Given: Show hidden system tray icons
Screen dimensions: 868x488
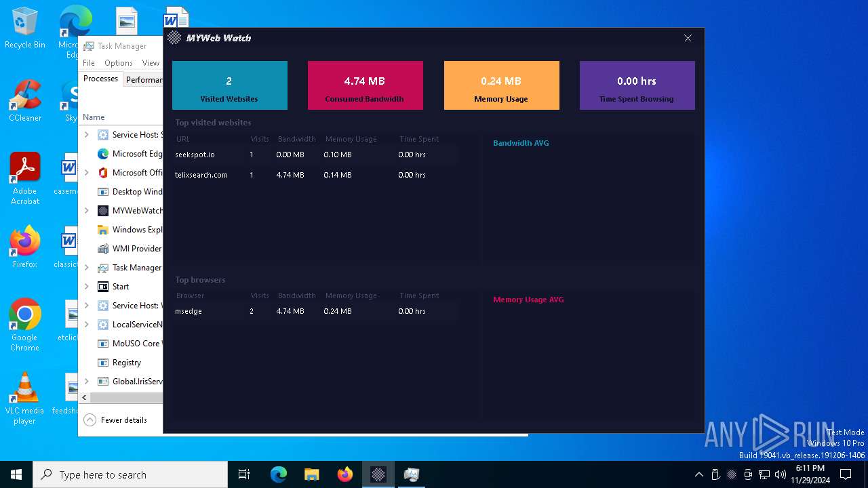Looking at the screenshot, I should coord(699,474).
